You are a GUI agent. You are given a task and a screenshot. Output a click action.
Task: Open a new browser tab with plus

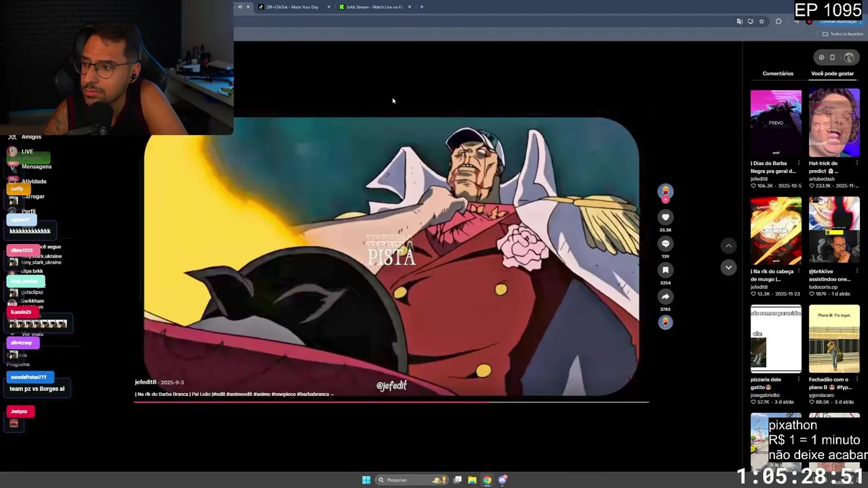tap(422, 7)
